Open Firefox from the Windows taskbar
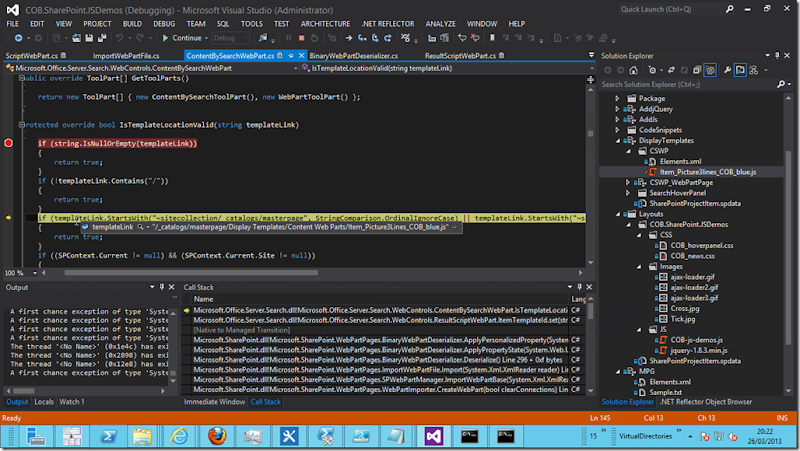The height and width of the screenshot is (451, 800). (218, 435)
